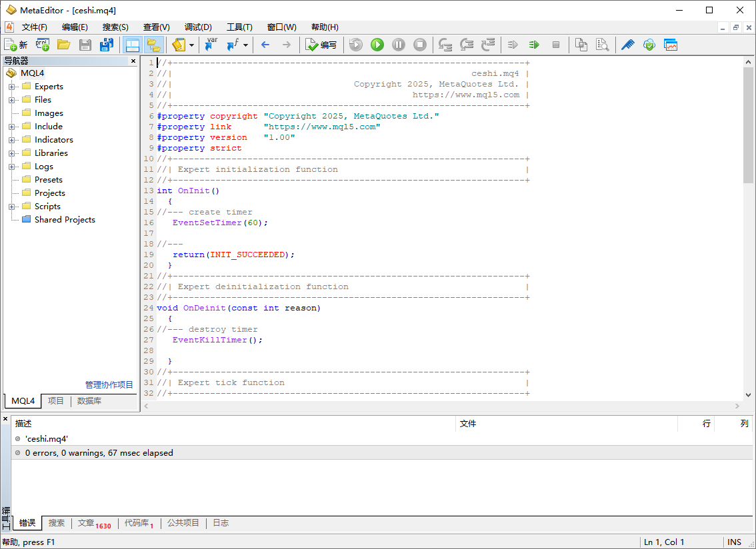Open the trading terminal chart icon
This screenshot has width=756, height=549.
pyautogui.click(x=671, y=45)
